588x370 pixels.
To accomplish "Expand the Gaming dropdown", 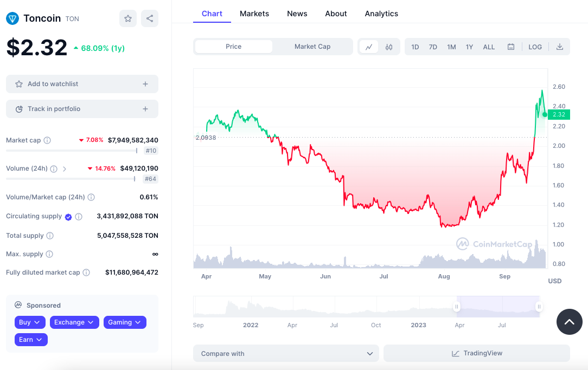I will [x=125, y=322].
